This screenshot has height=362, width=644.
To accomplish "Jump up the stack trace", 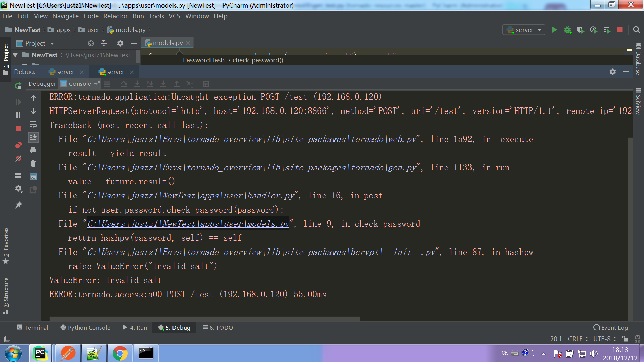I will click(33, 98).
